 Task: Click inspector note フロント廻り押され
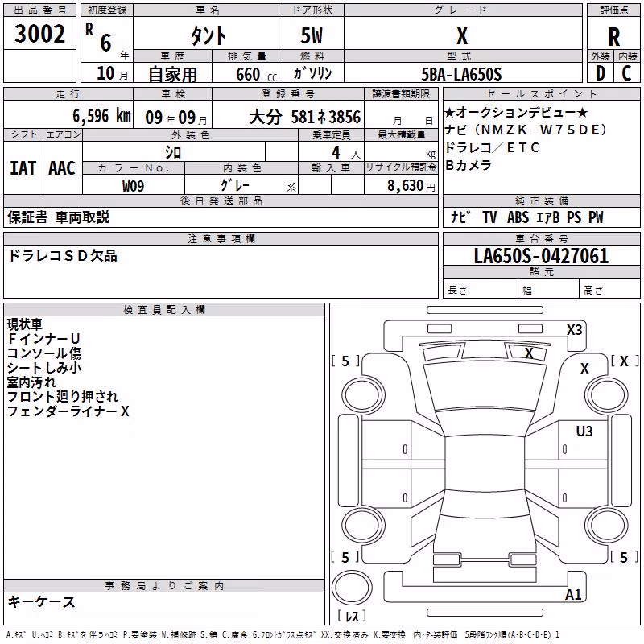click(x=63, y=396)
